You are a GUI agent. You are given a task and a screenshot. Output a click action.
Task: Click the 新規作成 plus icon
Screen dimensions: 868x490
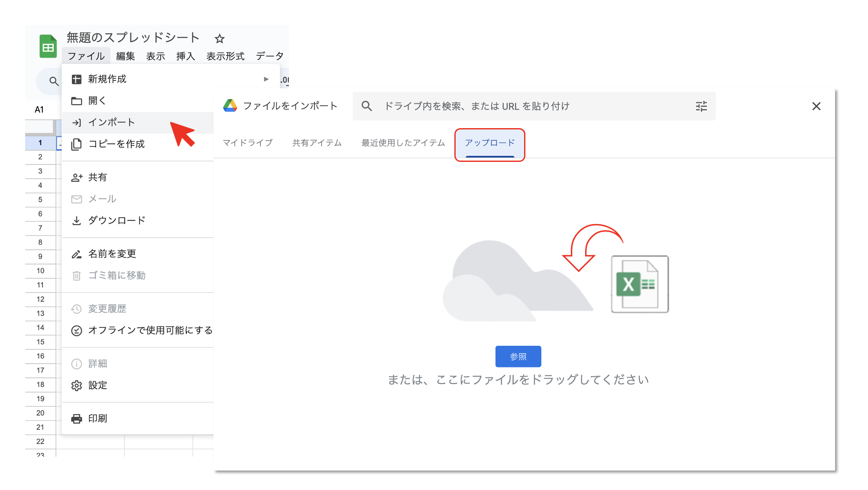pos(77,79)
